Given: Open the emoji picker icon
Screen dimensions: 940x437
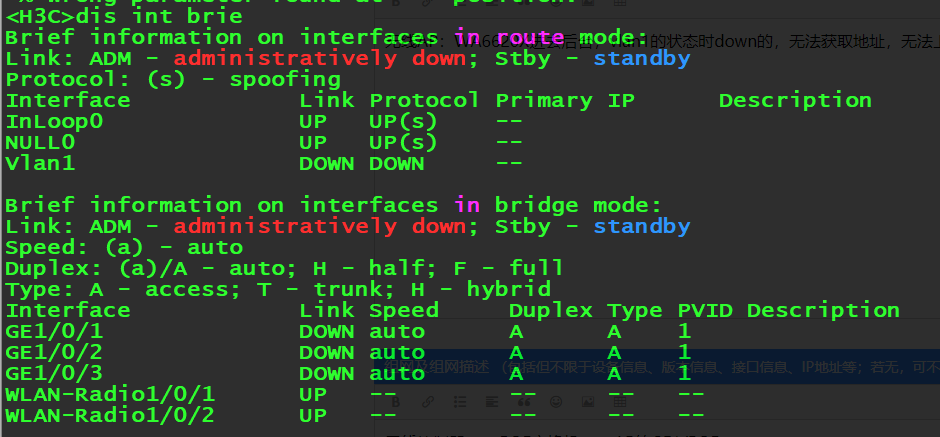Looking at the screenshot, I should 556,401.
